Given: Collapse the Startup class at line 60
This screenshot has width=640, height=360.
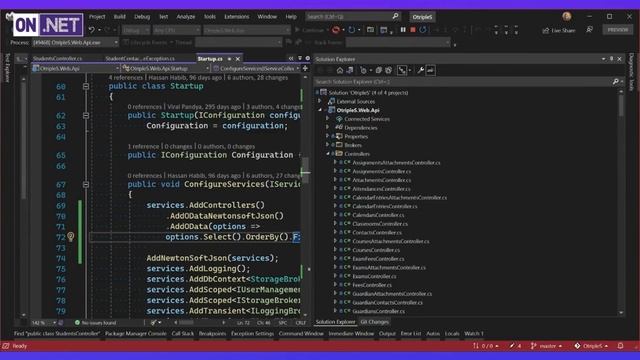Looking at the screenshot, I should click(x=86, y=86).
